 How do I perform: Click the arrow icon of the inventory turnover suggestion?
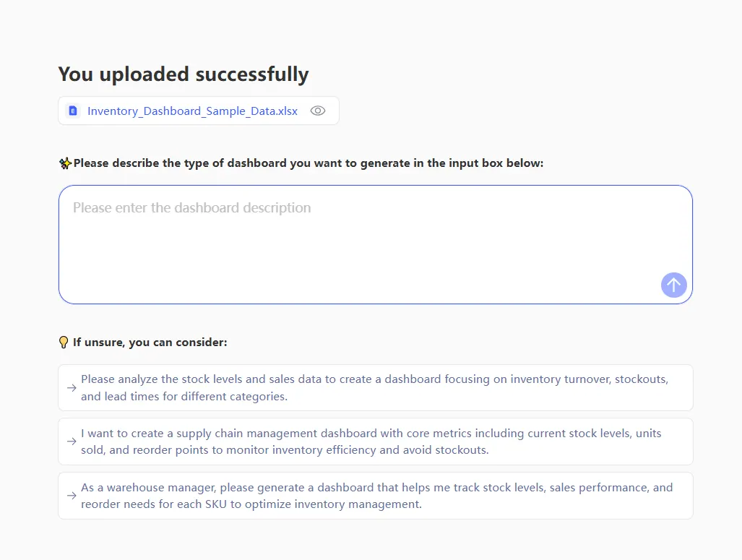pyautogui.click(x=72, y=388)
